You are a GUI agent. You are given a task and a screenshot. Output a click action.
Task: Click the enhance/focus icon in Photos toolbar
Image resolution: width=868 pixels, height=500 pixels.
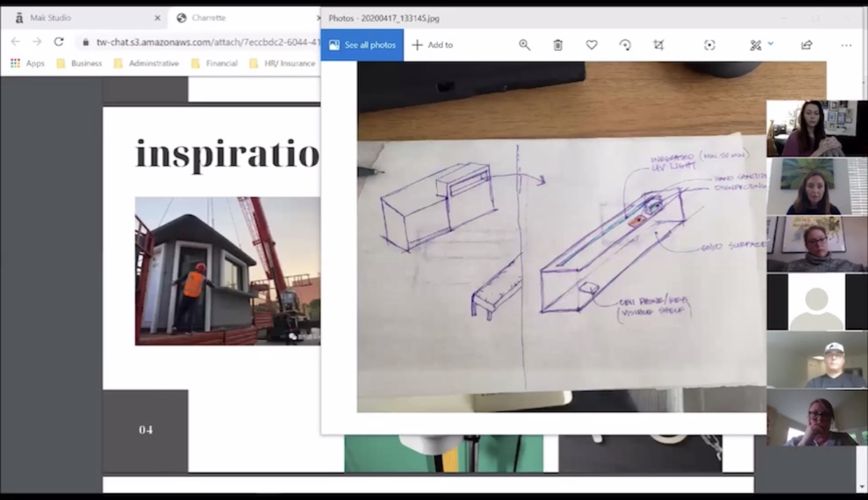tap(709, 45)
